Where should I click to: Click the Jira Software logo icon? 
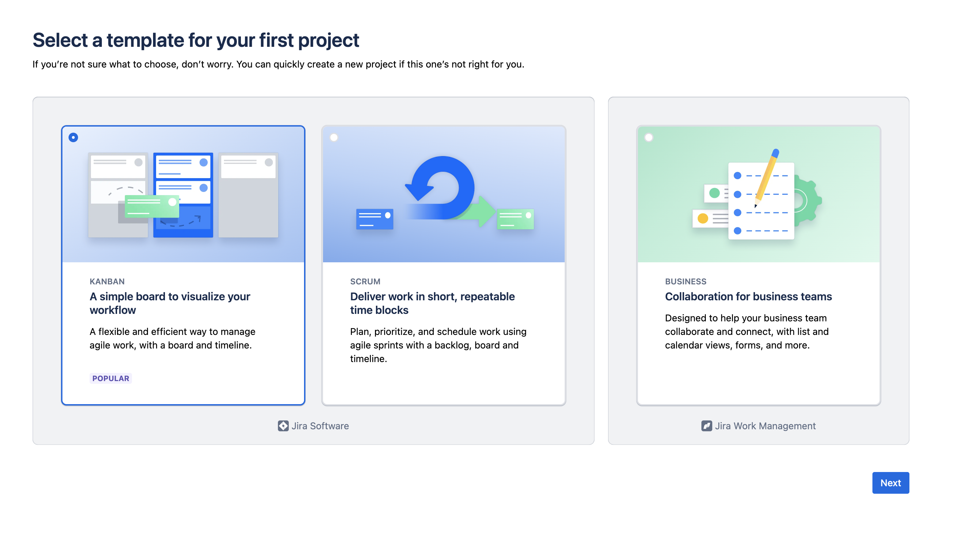[x=283, y=426]
